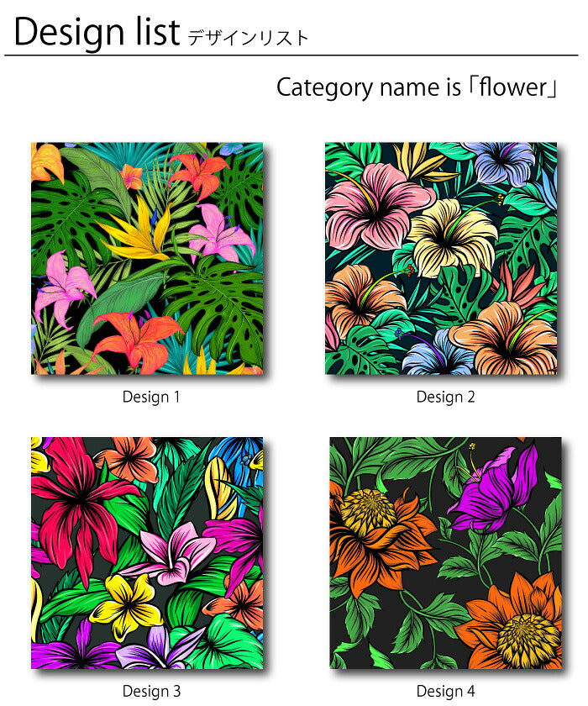The image size is (588, 706).
Task: Click the Design 1 label
Action: pos(151,397)
